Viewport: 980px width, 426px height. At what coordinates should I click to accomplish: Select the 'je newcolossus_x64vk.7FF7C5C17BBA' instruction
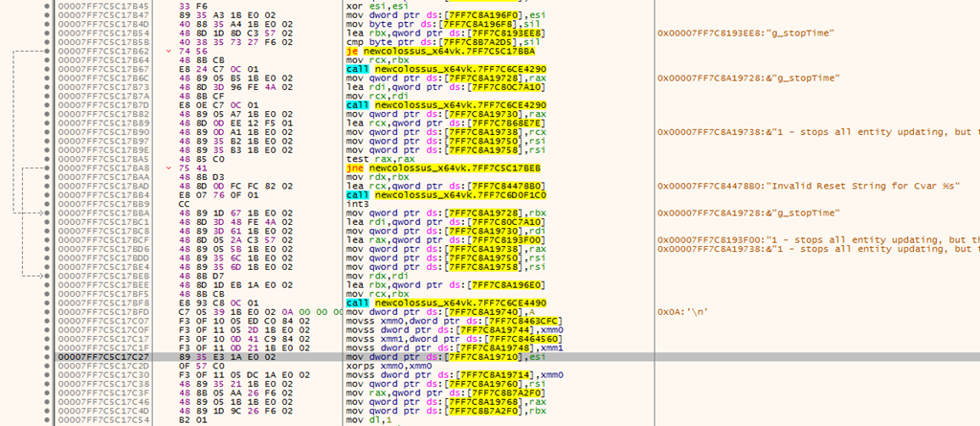coord(440,51)
